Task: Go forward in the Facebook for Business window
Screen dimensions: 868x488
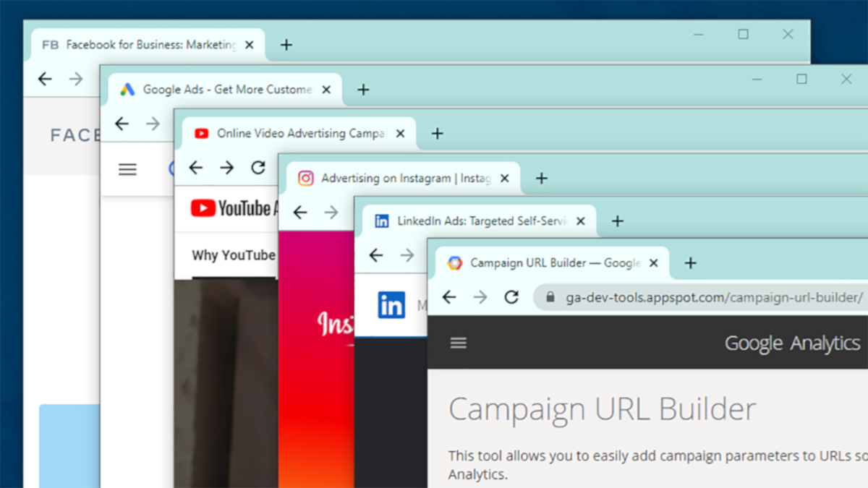Action: (76, 79)
